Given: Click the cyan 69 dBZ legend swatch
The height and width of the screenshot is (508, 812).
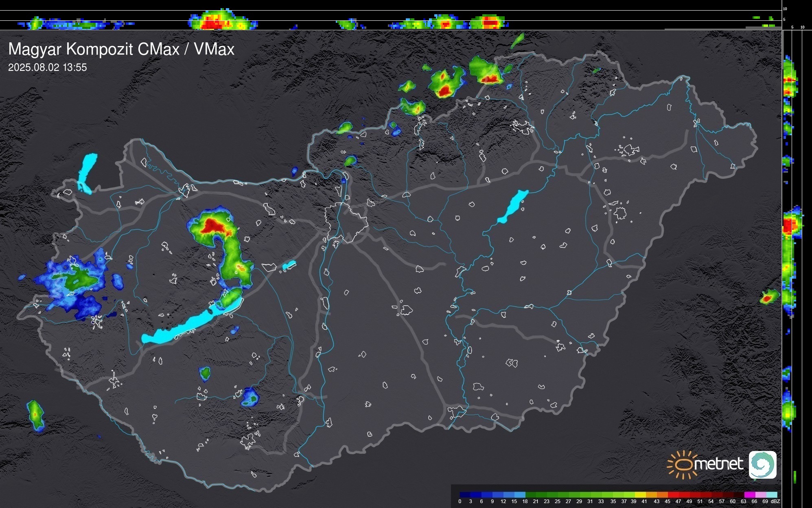Looking at the screenshot, I should [x=772, y=495].
